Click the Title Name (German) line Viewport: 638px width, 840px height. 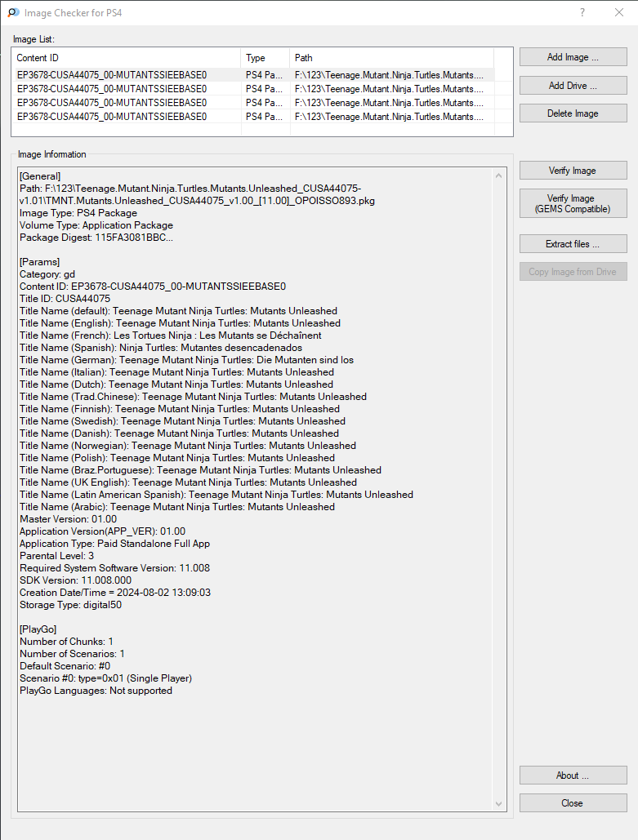[186, 360]
